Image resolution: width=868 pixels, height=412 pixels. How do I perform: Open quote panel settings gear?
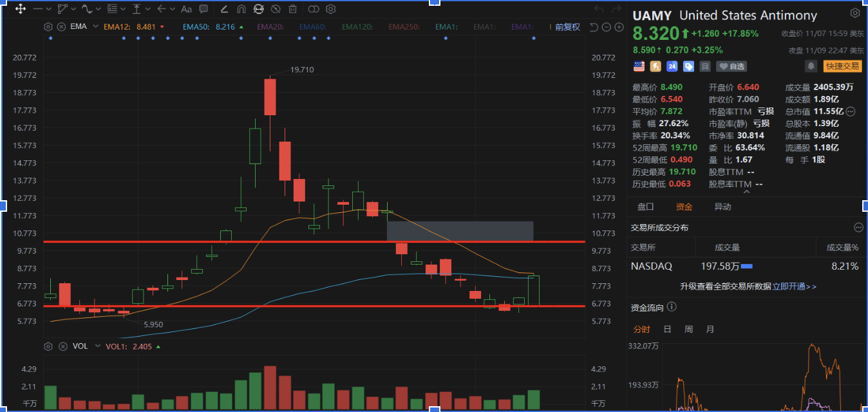coord(854,13)
